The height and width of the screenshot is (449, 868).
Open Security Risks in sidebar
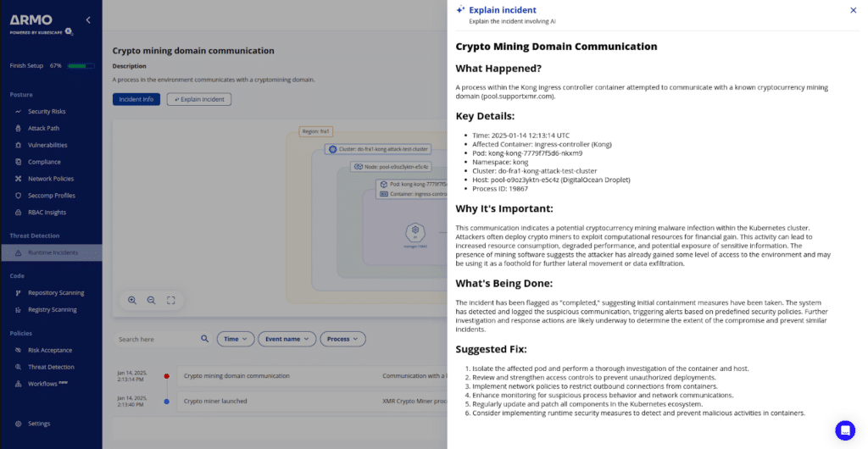point(47,112)
